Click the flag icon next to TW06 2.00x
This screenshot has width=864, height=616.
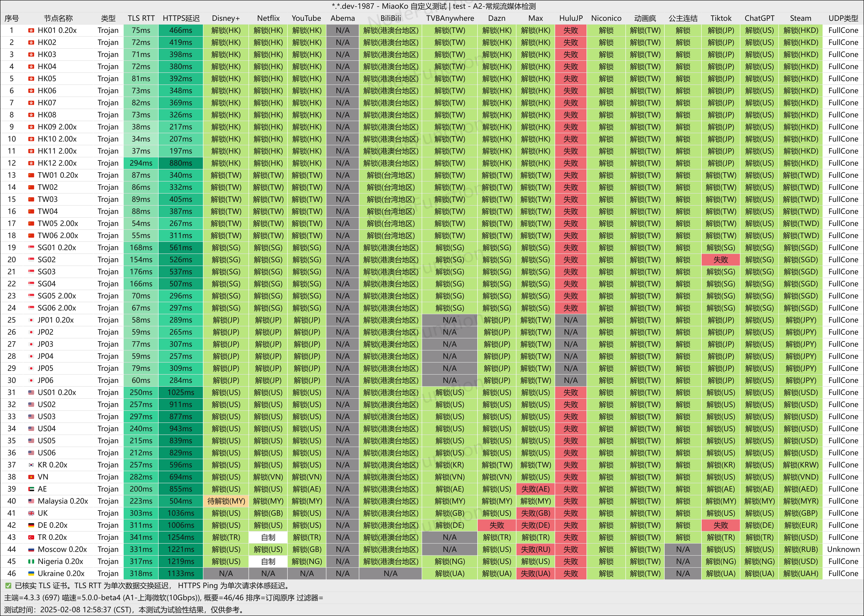click(31, 236)
